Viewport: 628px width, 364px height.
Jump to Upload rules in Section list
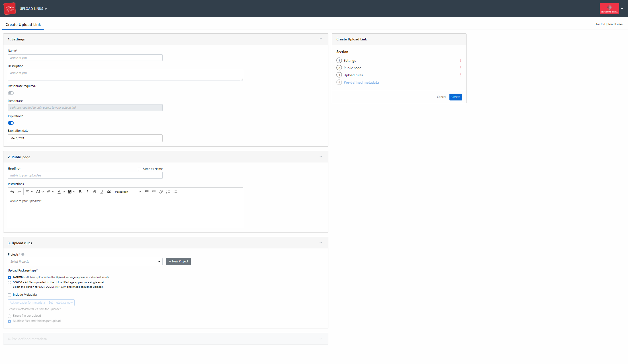[x=353, y=75]
